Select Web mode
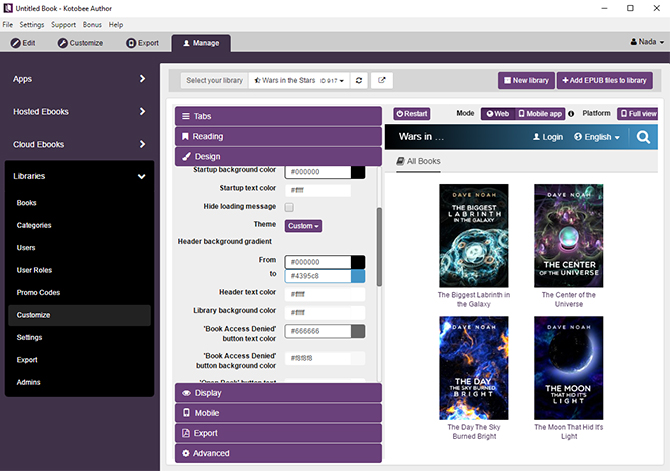Screen dimensions: 670x471 click(x=497, y=114)
